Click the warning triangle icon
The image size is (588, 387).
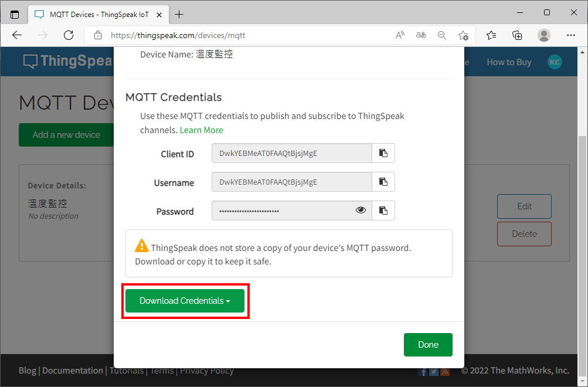pyautogui.click(x=142, y=246)
